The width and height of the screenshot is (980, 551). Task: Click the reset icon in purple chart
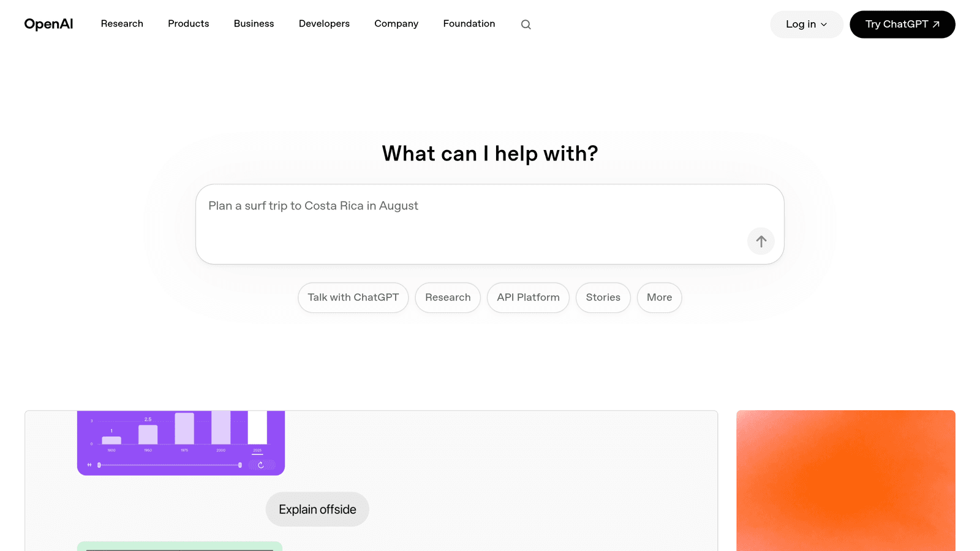(261, 465)
